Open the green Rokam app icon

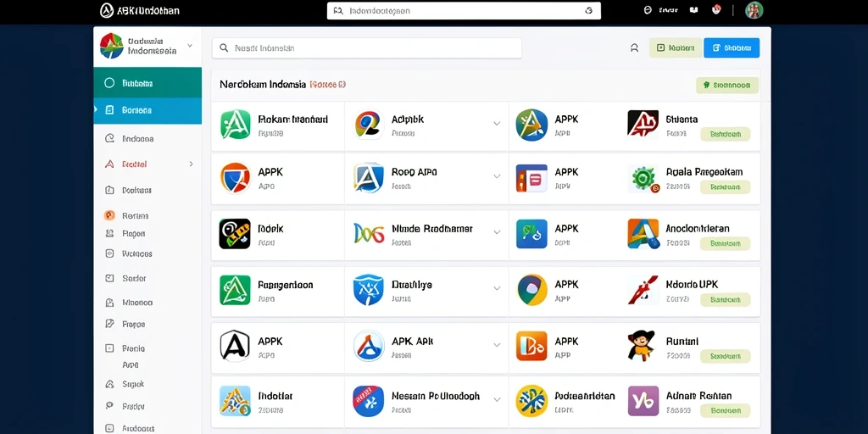click(x=236, y=124)
